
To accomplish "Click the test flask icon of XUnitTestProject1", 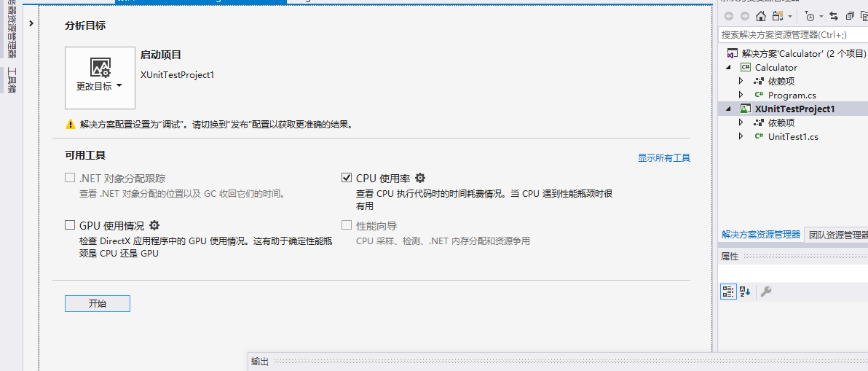I will click(x=745, y=109).
